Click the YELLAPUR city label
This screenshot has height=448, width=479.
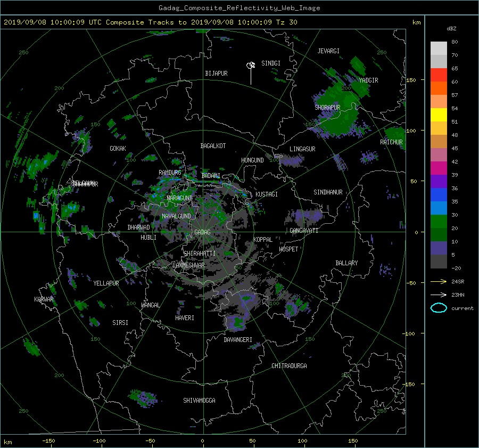106,283
